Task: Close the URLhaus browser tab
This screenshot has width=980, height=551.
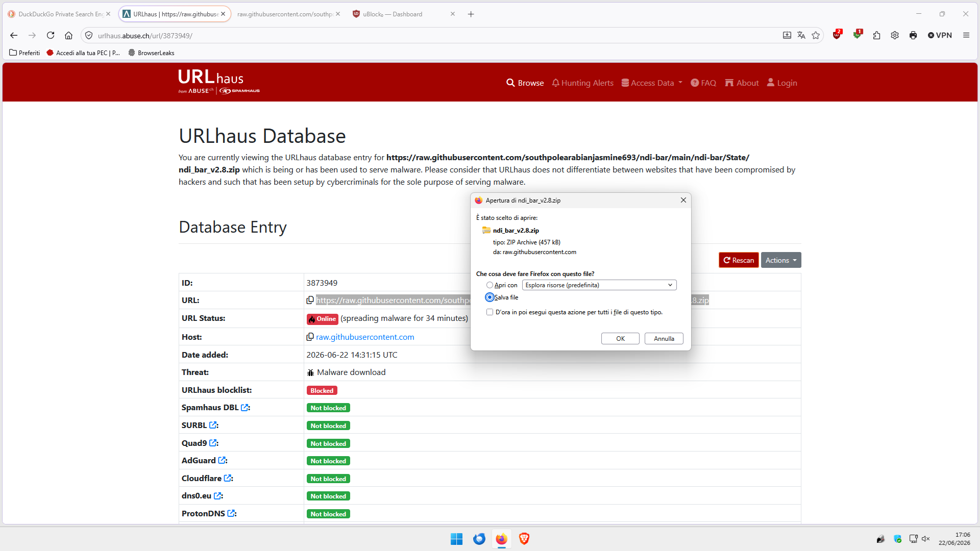Action: click(x=223, y=14)
